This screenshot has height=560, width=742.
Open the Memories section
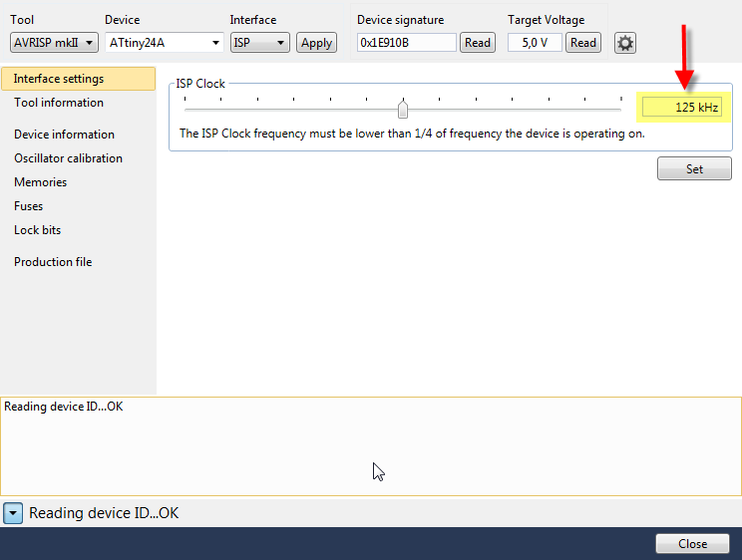pos(41,182)
